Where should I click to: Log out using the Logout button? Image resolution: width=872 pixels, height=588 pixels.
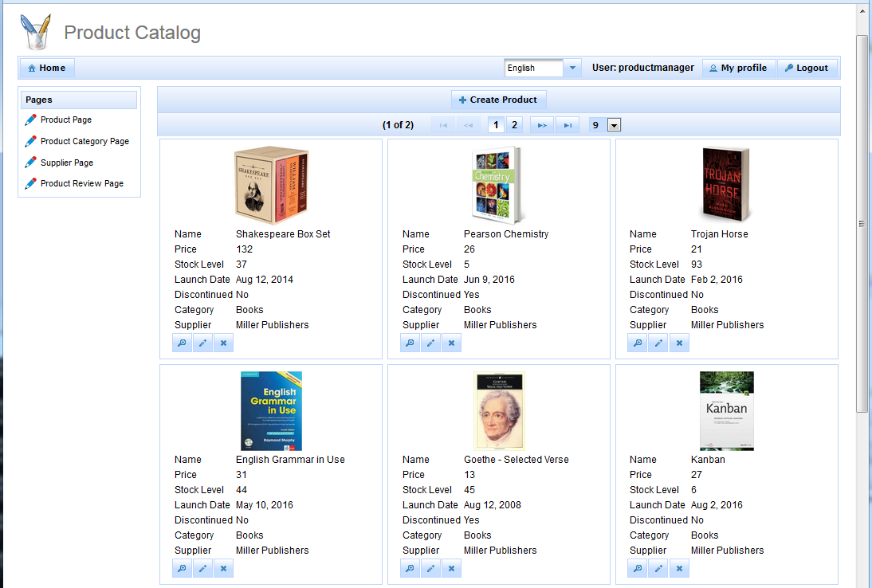click(x=807, y=69)
